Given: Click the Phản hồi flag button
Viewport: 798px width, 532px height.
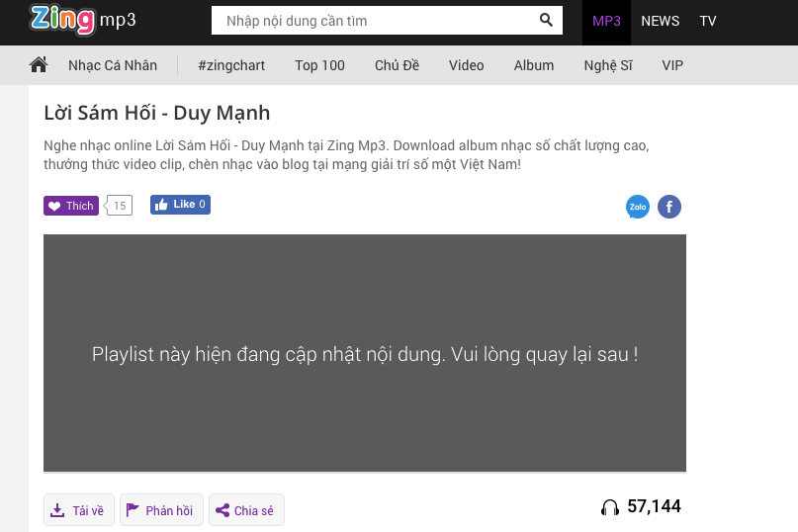Looking at the screenshot, I should pos(161,510).
